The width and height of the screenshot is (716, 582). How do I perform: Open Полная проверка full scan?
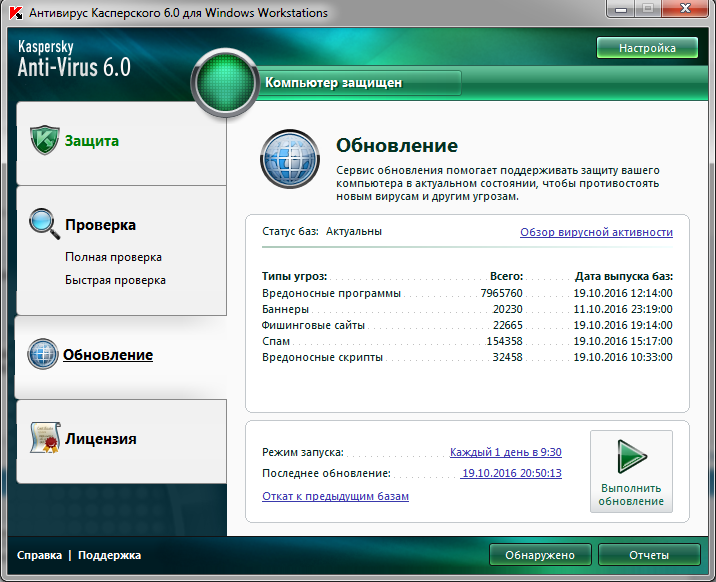click(x=113, y=257)
